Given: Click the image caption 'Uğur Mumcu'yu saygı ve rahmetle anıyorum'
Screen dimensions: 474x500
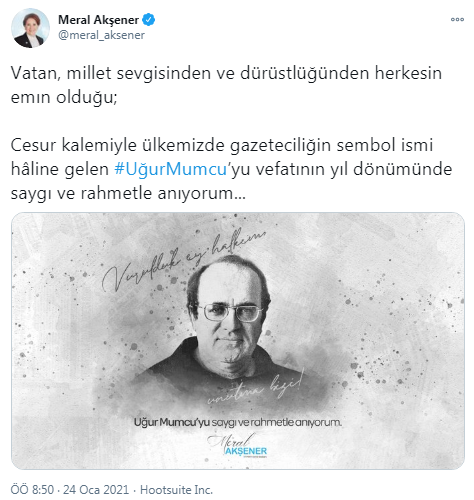Looking at the screenshot, I should tap(238, 422).
